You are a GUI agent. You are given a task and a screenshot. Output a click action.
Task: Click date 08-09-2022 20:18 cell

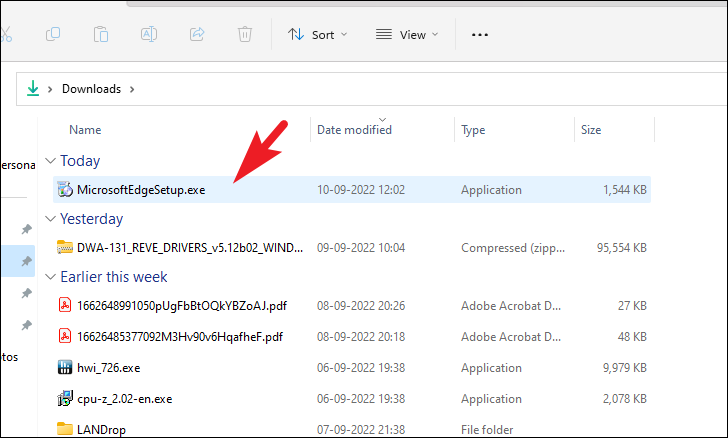coord(361,337)
